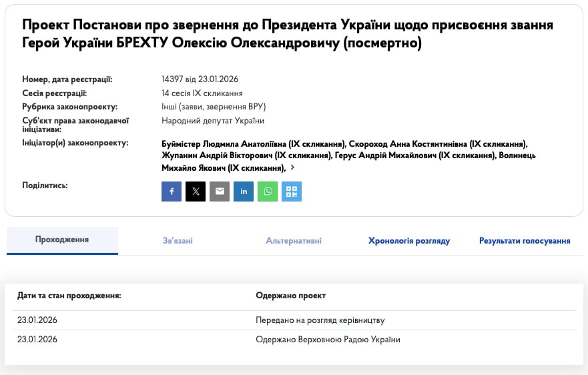Open initiator Скороход Анна Костянтинівна link
This screenshot has width=588, height=375.
point(438,144)
